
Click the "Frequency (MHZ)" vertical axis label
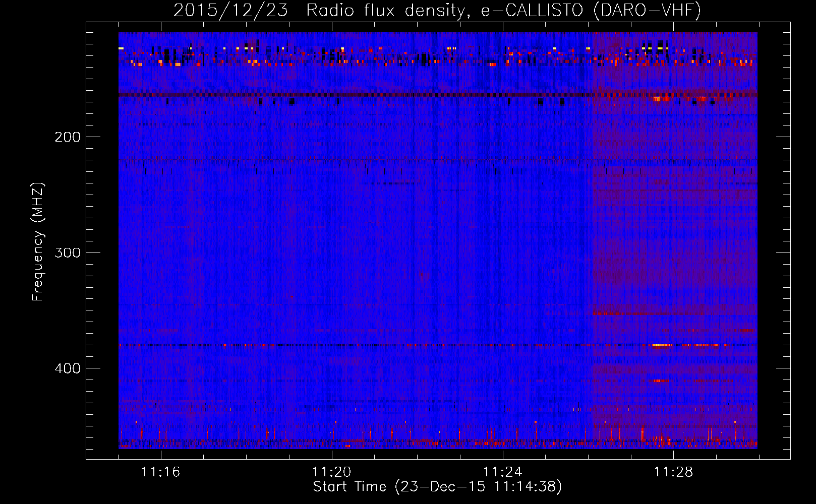point(38,242)
